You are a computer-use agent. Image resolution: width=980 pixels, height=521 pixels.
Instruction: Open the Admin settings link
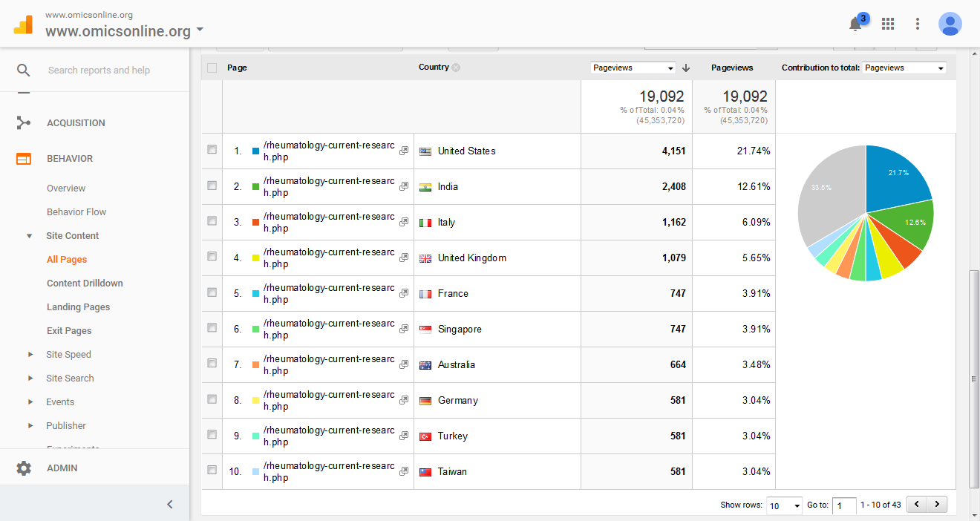[62, 468]
